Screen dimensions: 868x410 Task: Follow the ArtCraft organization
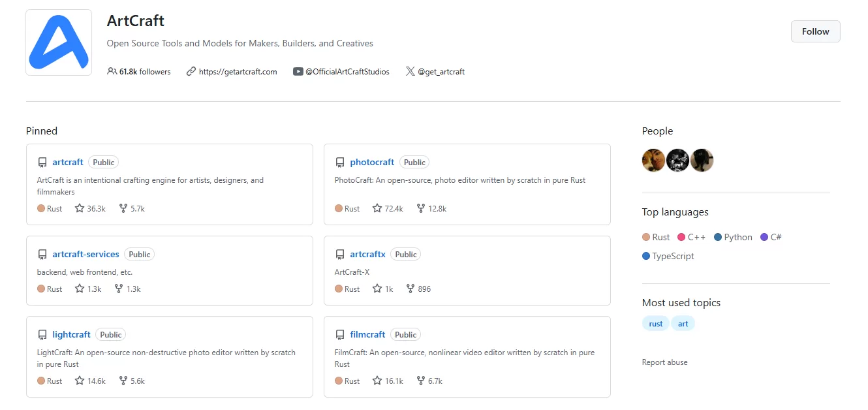815,31
